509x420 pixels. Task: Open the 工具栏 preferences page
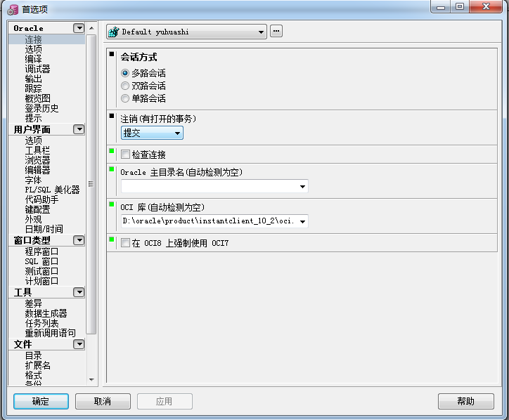click(38, 150)
